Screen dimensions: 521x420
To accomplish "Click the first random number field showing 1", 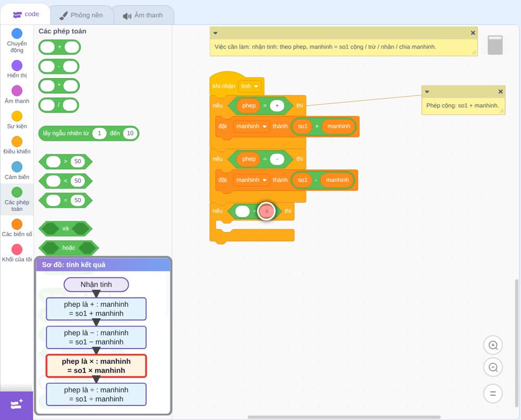I will [99, 133].
